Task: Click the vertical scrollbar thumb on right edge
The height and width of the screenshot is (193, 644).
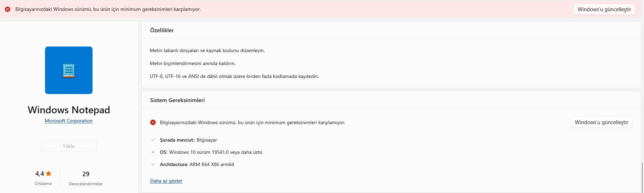Action: [642, 177]
